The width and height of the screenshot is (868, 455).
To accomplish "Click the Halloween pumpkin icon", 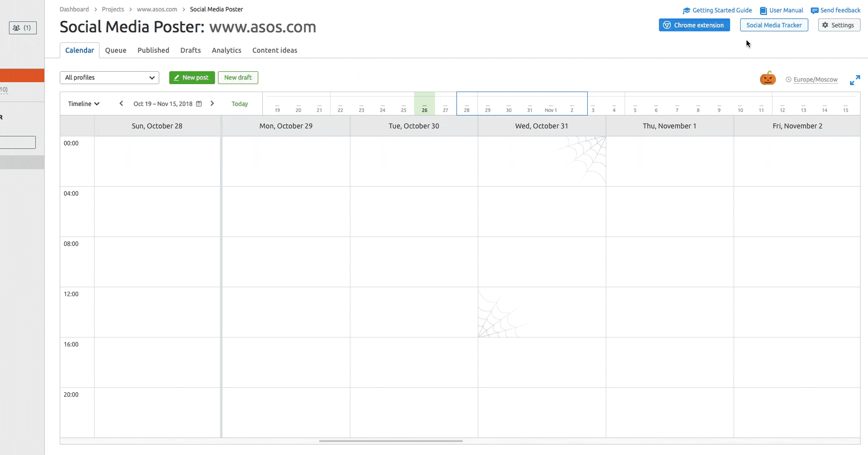I will [x=767, y=79].
